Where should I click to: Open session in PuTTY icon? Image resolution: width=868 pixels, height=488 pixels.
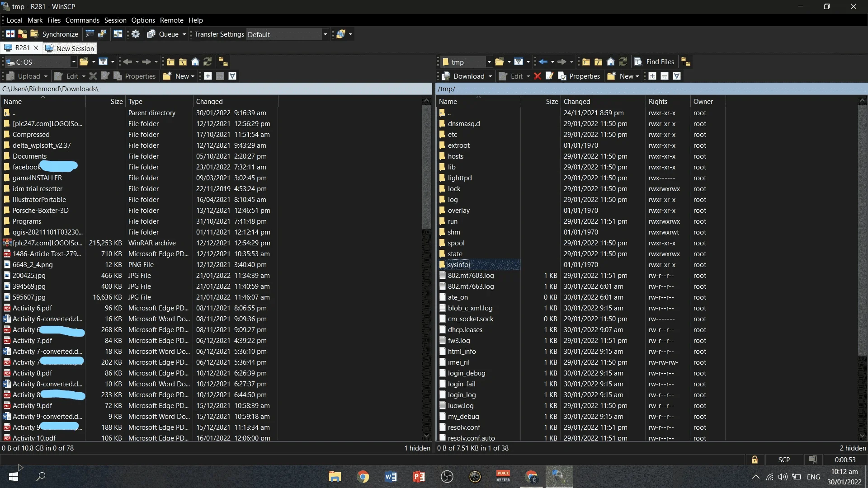[102, 34]
